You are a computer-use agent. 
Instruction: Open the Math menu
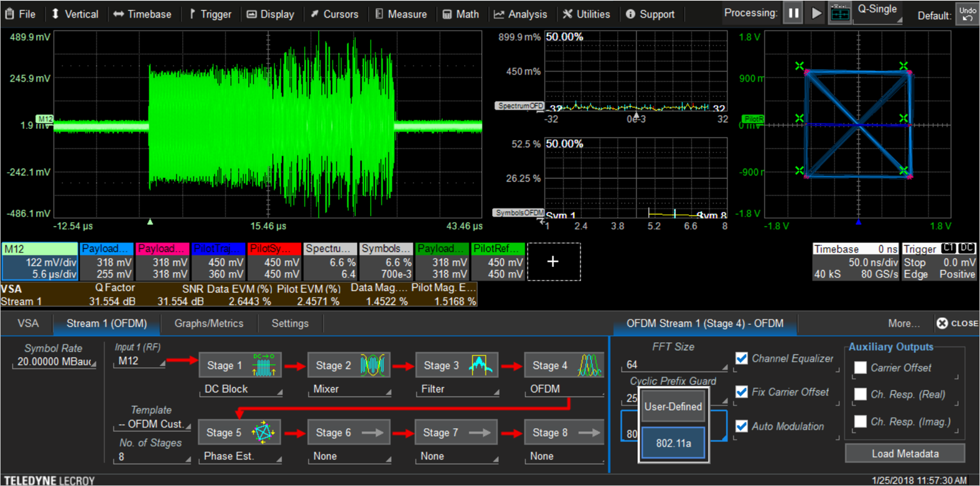tap(461, 14)
